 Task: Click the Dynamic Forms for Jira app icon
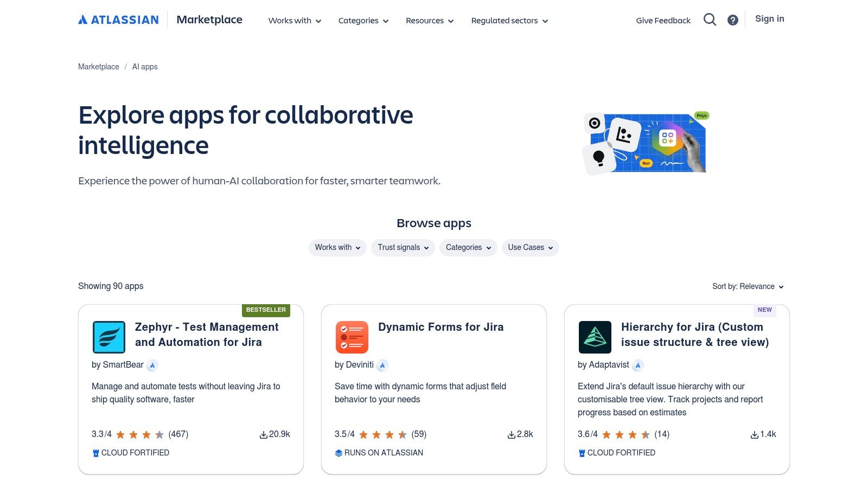click(x=352, y=337)
